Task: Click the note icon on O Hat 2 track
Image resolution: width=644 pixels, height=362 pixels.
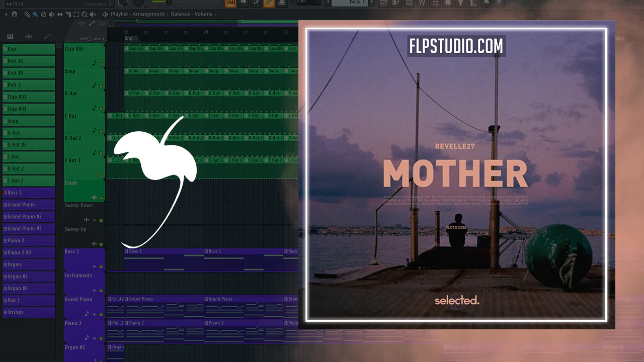Action: click(95, 152)
